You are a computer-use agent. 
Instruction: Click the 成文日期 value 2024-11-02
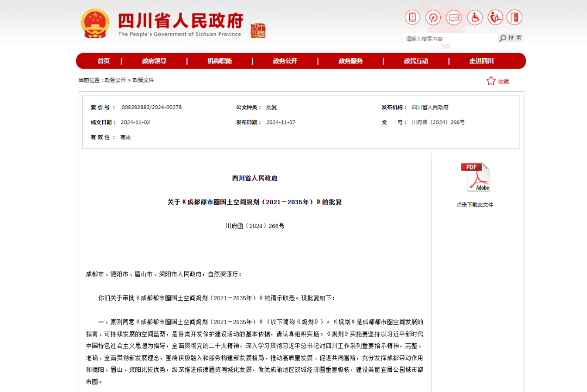click(135, 122)
